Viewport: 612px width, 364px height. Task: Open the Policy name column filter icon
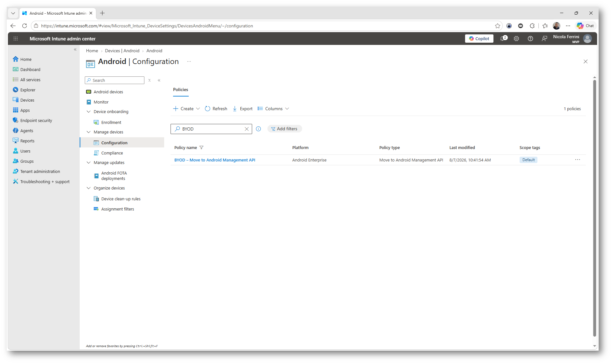coord(201,148)
